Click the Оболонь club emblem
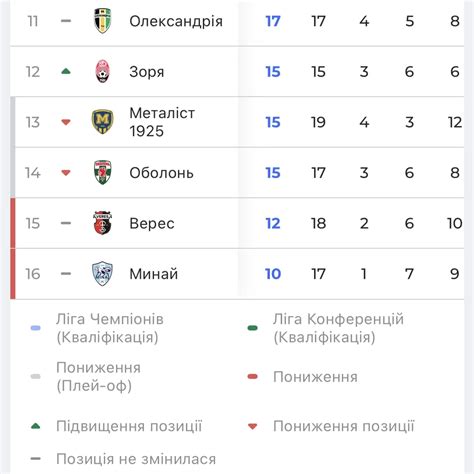The image size is (474, 474). 102,172
